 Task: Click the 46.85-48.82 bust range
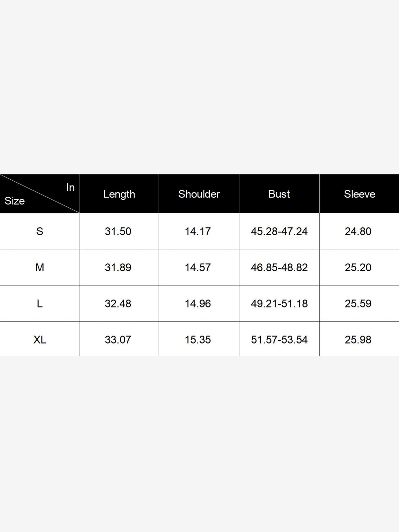[x=279, y=267]
